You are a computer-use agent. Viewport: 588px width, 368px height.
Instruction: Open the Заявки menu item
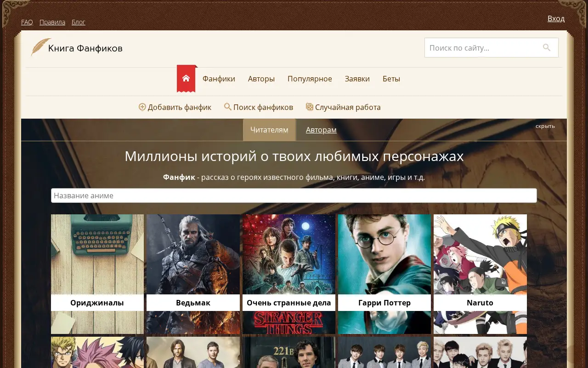pos(357,79)
